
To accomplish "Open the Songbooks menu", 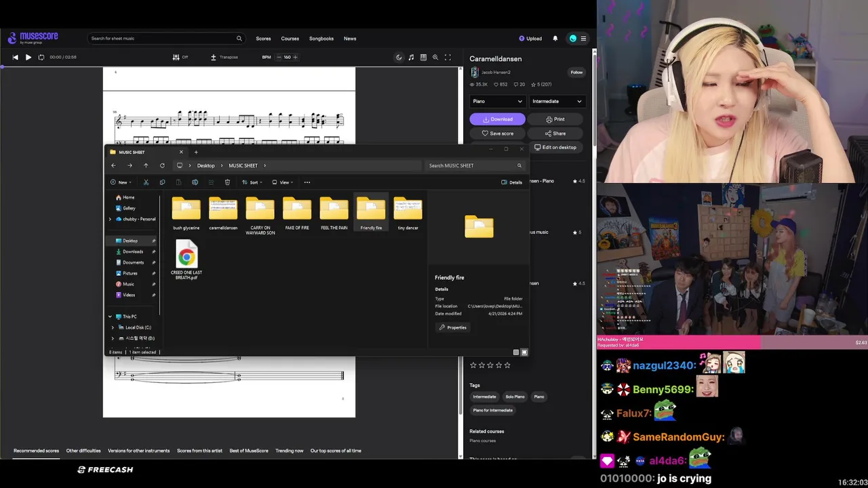I will coord(321,39).
